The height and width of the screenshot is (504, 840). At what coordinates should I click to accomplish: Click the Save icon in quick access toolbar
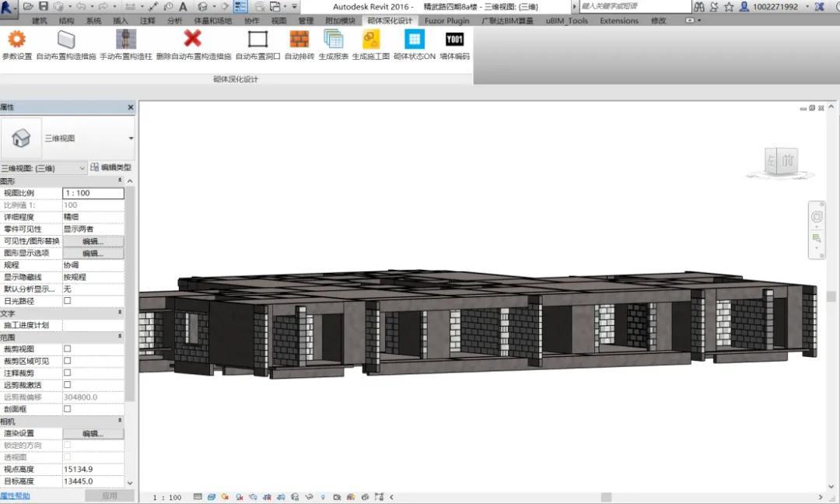[44, 6]
